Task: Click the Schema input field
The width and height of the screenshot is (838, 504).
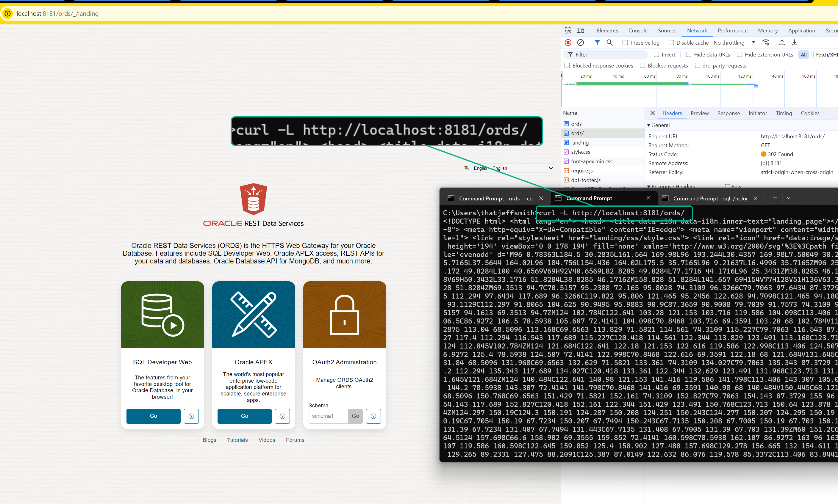Action: (x=328, y=416)
